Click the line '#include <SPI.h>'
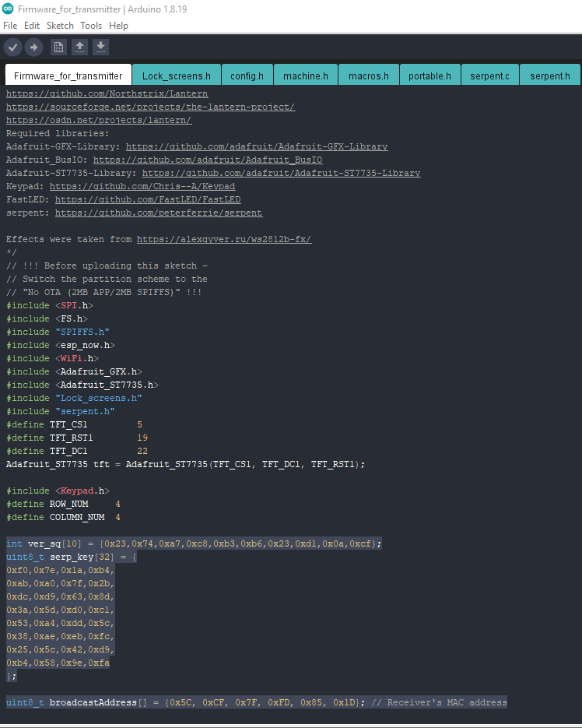Screen dimensions: 582x728 [x=50, y=305]
